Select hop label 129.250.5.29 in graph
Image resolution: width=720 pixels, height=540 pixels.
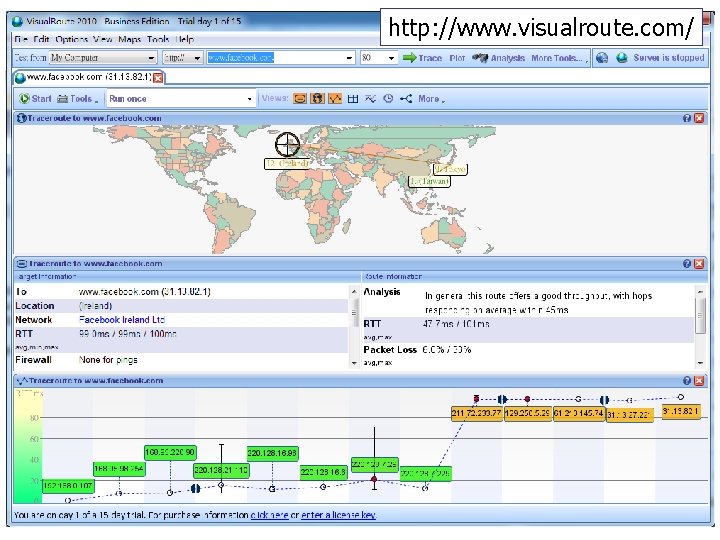pyautogui.click(x=527, y=413)
